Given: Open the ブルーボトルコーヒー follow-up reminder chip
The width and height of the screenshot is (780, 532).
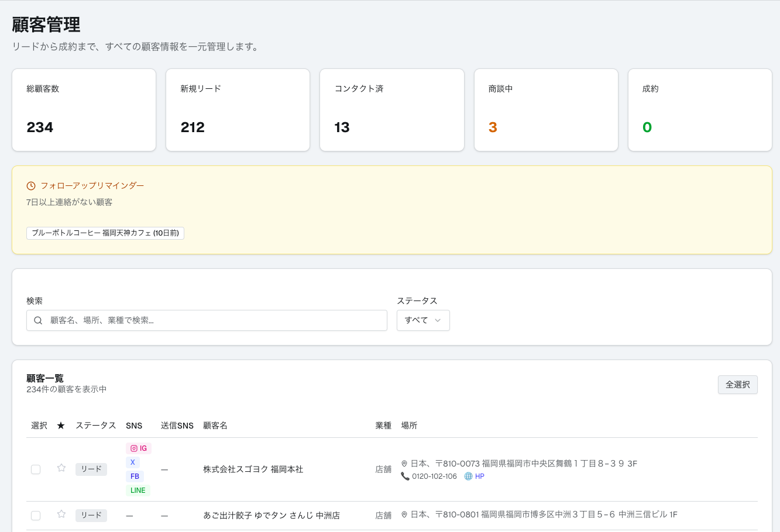Looking at the screenshot, I should 105,233.
